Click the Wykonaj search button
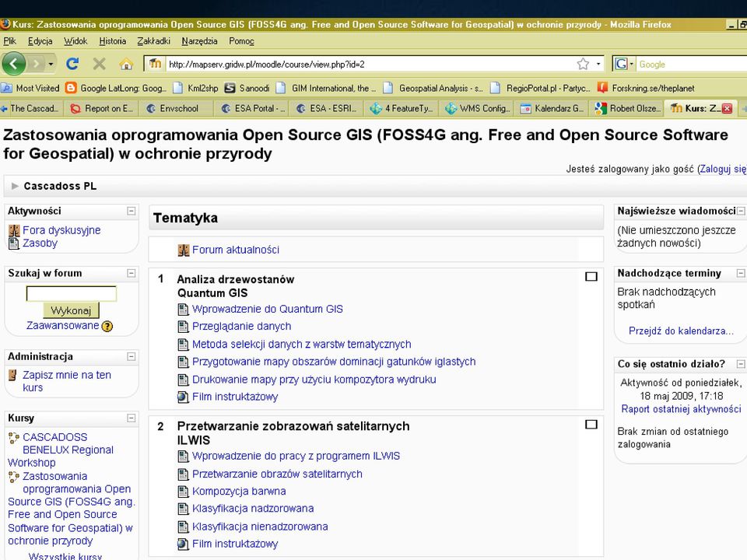The width and height of the screenshot is (747, 560). [x=71, y=310]
